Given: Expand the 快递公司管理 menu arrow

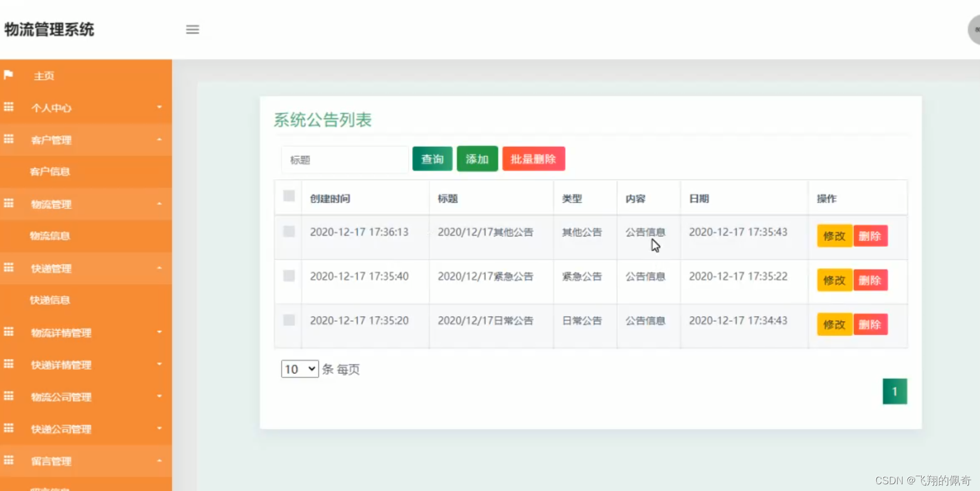Looking at the screenshot, I should click(159, 428).
